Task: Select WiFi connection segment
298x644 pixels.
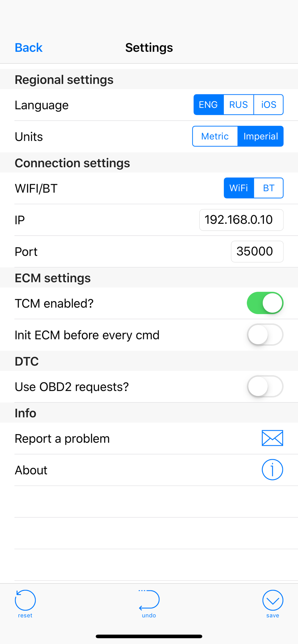Action: [x=239, y=188]
